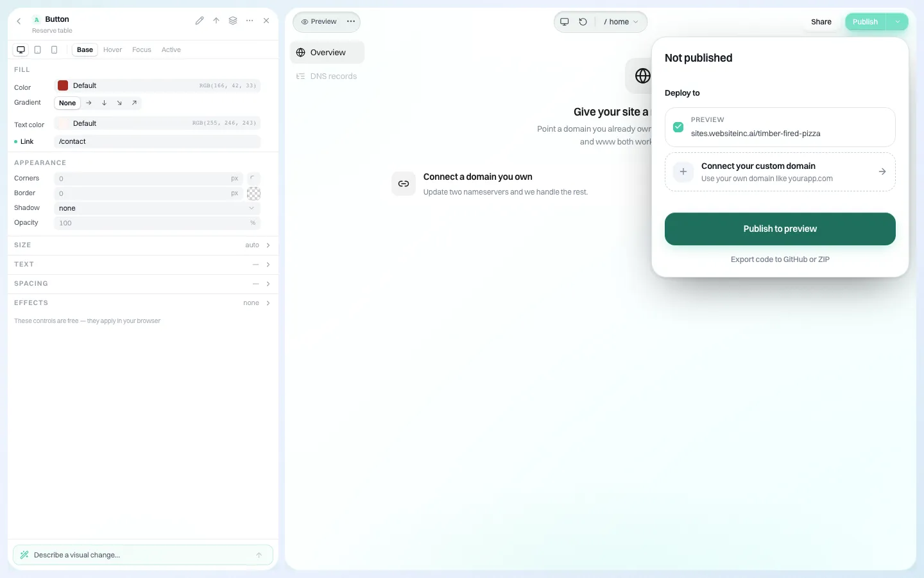Open more options next to Preview
The width and height of the screenshot is (924, 578).
click(x=351, y=21)
